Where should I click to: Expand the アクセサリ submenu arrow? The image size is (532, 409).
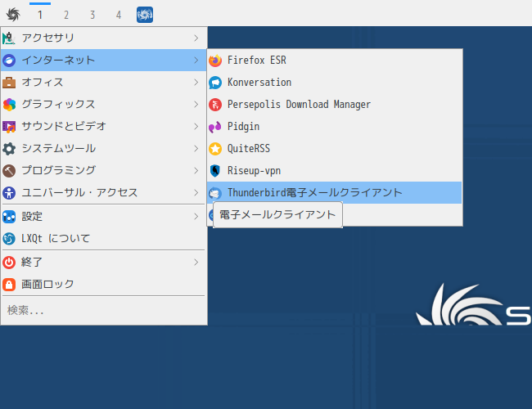(x=196, y=38)
